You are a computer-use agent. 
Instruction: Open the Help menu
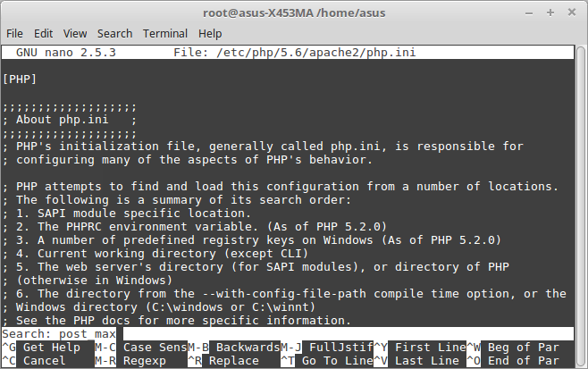coord(210,33)
